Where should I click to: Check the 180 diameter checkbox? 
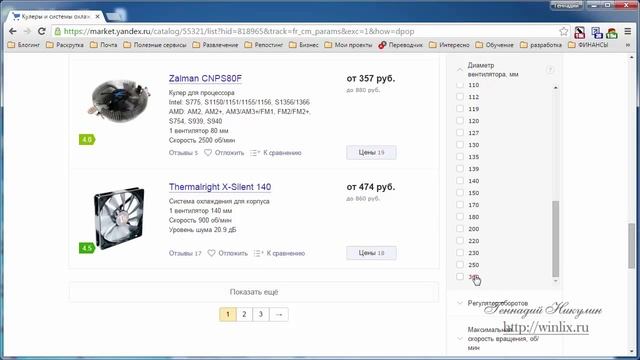pyautogui.click(x=460, y=217)
